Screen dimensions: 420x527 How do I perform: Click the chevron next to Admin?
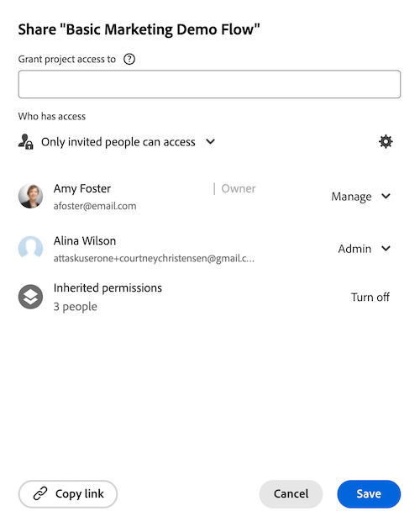click(386, 249)
